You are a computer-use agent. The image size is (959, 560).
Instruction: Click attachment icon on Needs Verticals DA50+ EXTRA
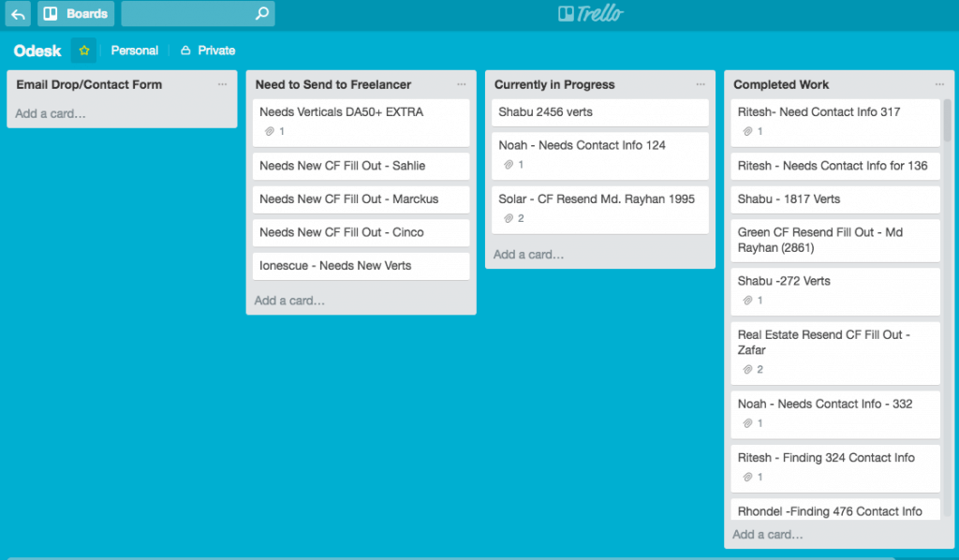pyautogui.click(x=269, y=131)
